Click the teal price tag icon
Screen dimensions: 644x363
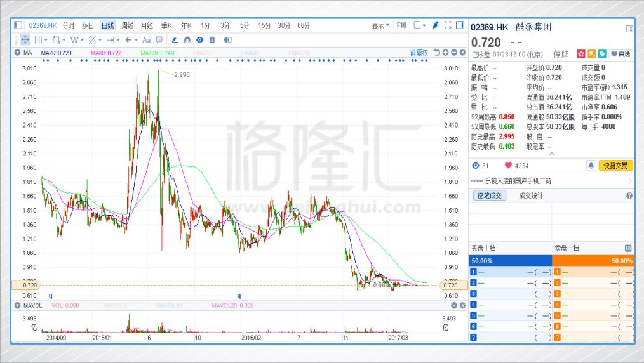click(602, 54)
